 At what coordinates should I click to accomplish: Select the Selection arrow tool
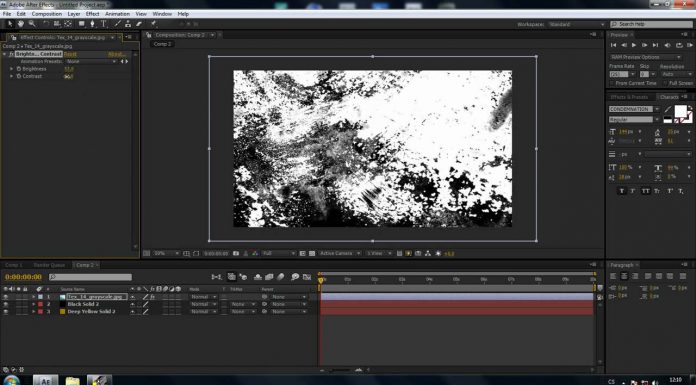click(11, 24)
